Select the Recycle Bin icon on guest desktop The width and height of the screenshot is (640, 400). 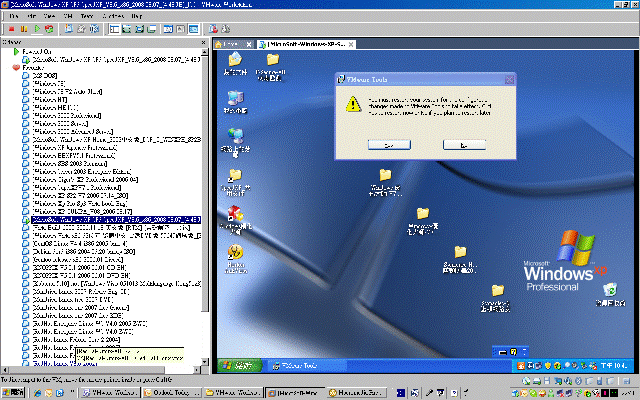point(609,291)
